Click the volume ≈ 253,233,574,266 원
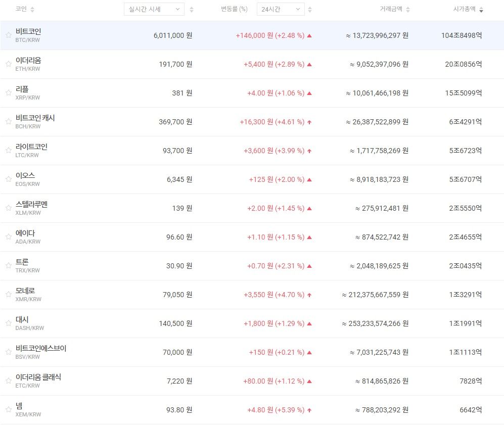The height and width of the screenshot is (426, 504). point(375,323)
